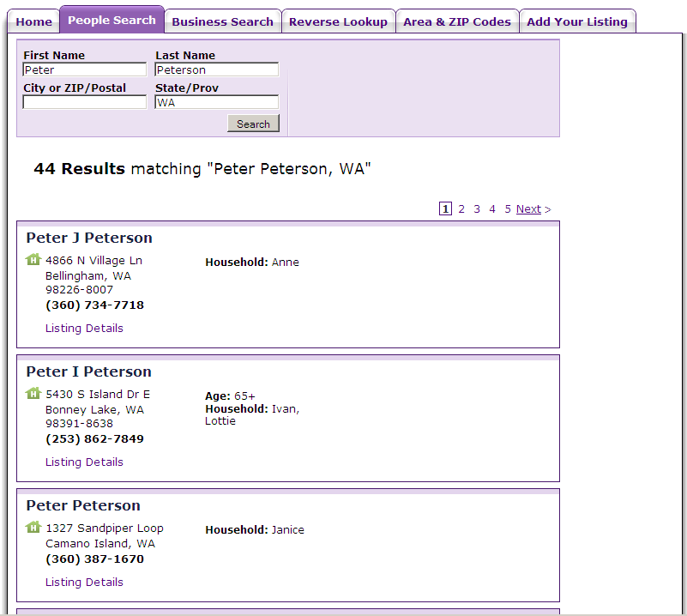Click phone number (360) 734-7718

pyautogui.click(x=94, y=305)
